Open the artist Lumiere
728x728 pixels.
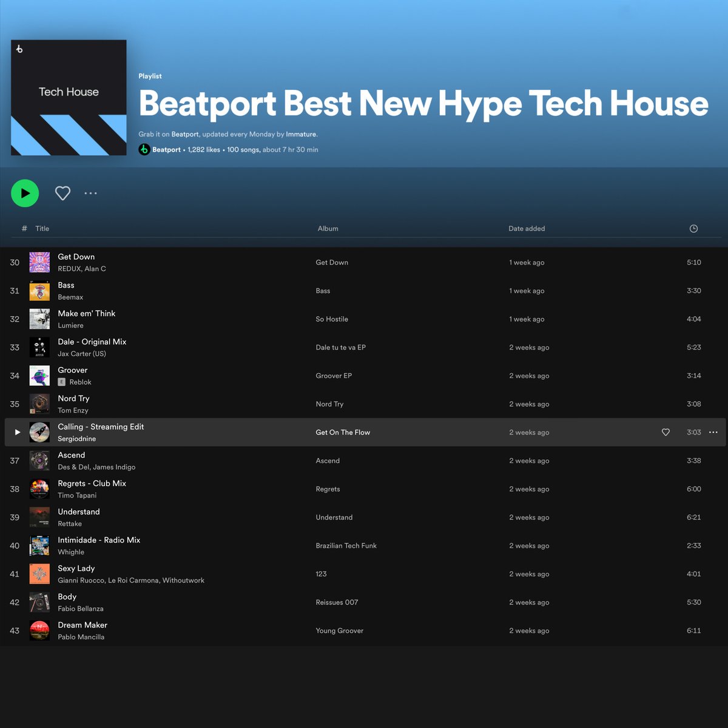tap(70, 326)
